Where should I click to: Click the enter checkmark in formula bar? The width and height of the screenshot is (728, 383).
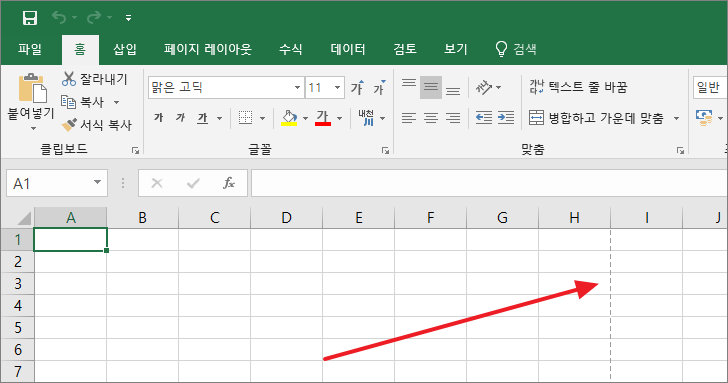pos(193,183)
